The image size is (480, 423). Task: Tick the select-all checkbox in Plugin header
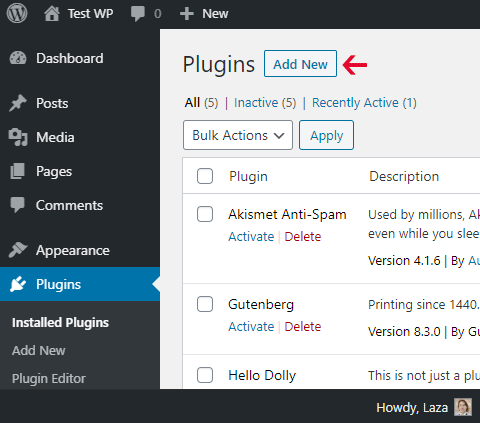205,176
